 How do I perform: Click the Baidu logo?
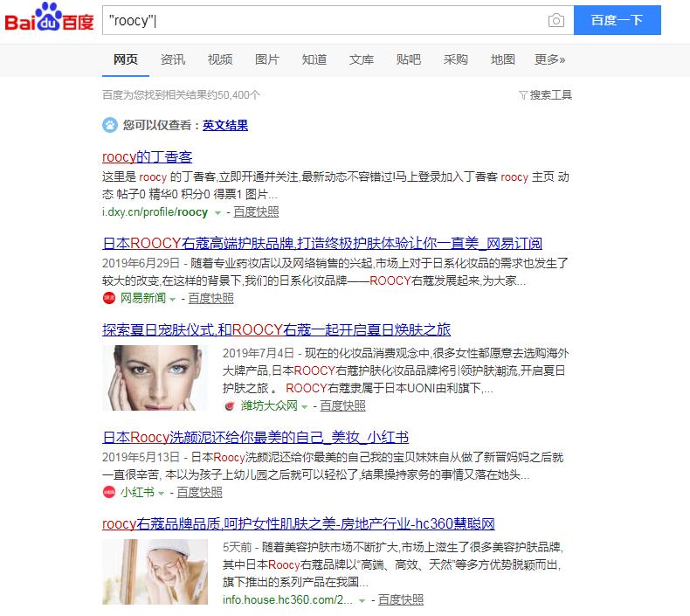click(x=49, y=17)
